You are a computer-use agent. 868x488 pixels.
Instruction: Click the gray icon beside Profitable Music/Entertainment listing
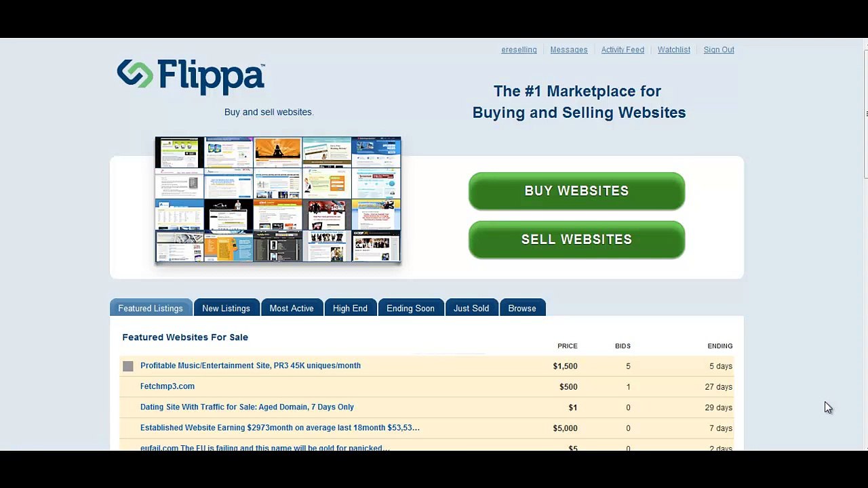pos(128,366)
